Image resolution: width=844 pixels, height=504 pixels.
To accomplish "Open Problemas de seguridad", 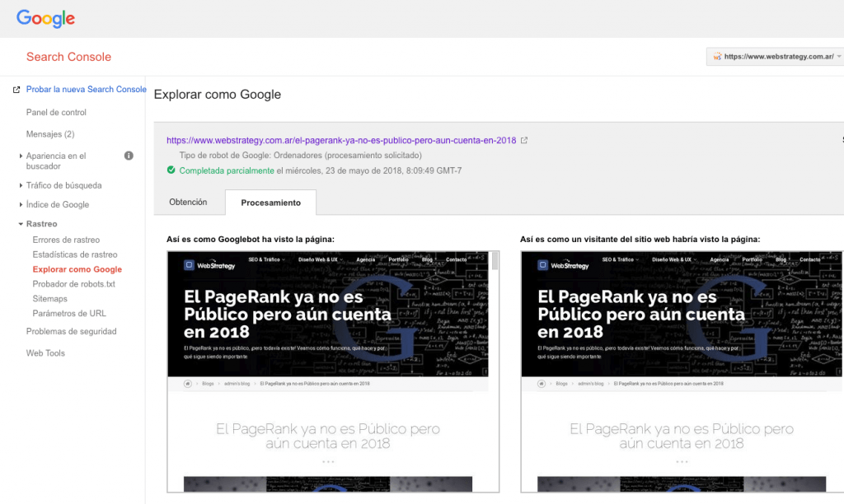I will click(x=71, y=331).
